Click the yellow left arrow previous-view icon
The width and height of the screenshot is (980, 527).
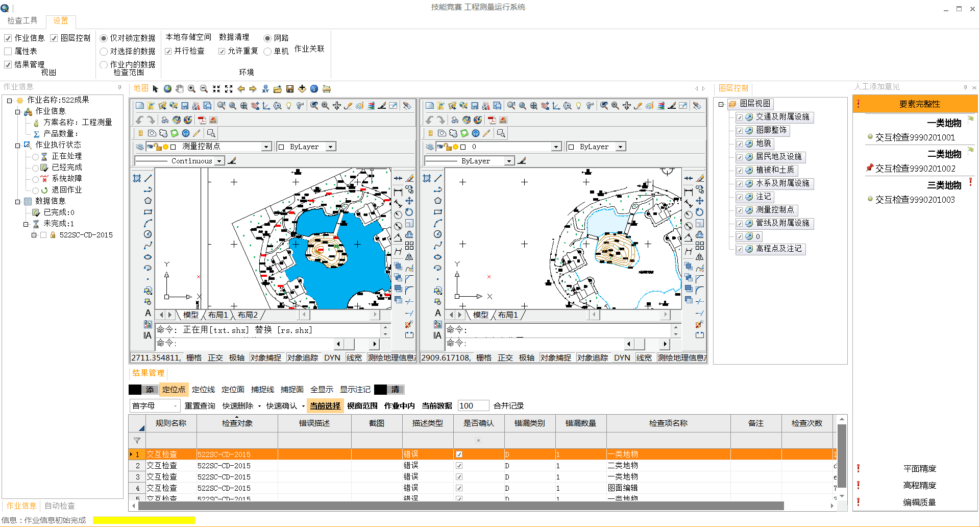click(241, 89)
